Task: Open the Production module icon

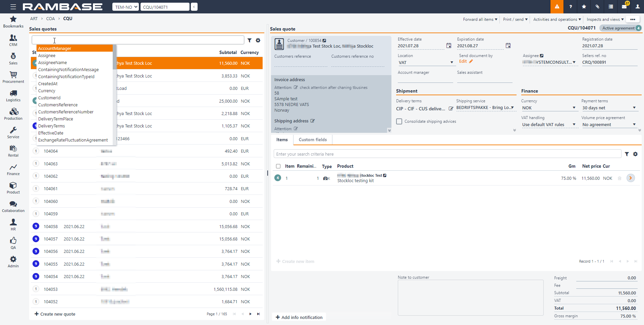Action: click(13, 114)
